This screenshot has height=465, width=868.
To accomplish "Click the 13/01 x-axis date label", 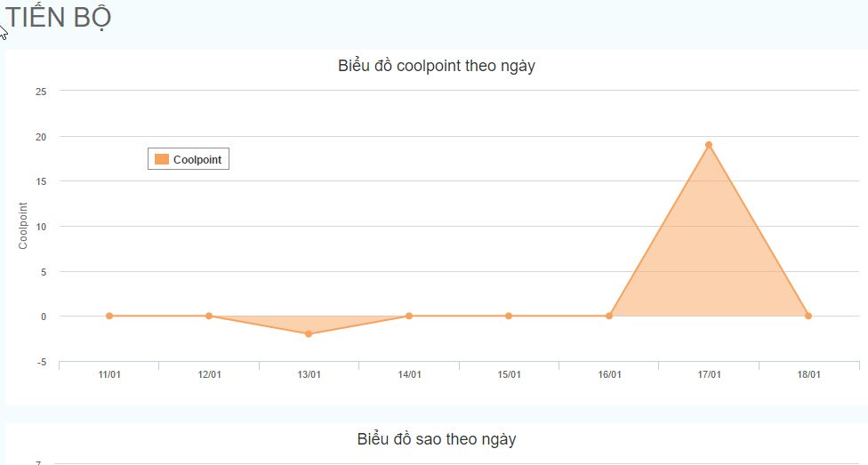I will coord(309,375).
